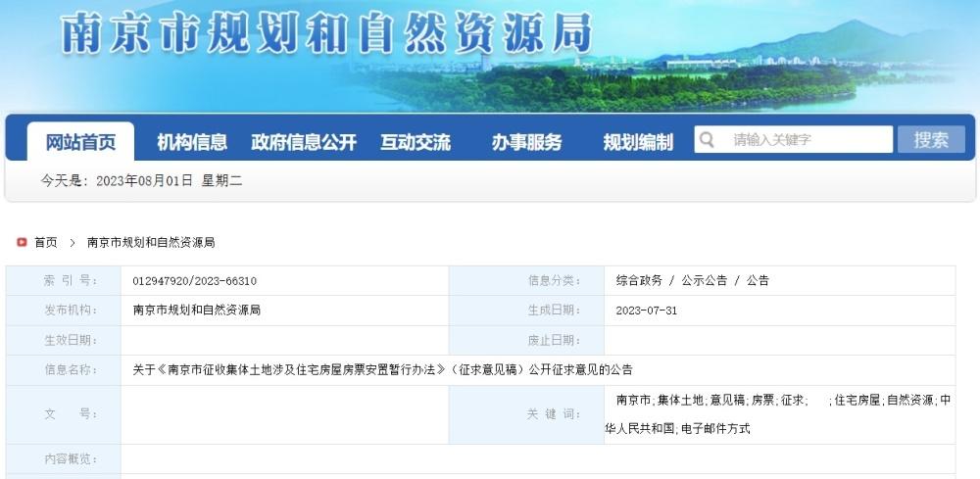The height and width of the screenshot is (479, 980).
Task: Click the 生效日期 label cell
Action: [64, 340]
